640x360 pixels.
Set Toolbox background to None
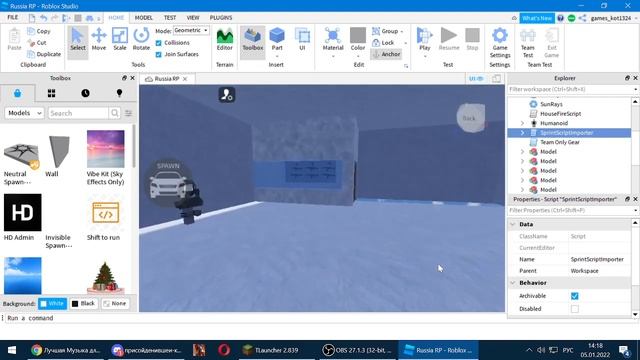(115, 304)
